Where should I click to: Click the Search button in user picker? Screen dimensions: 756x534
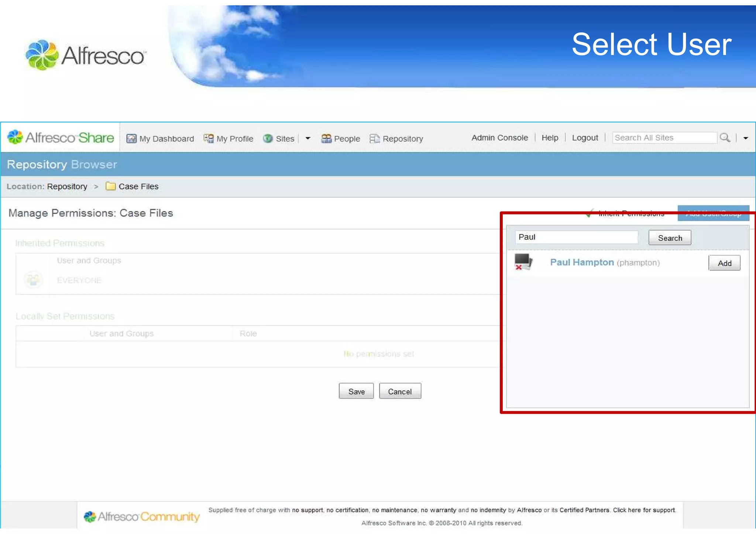coord(670,238)
